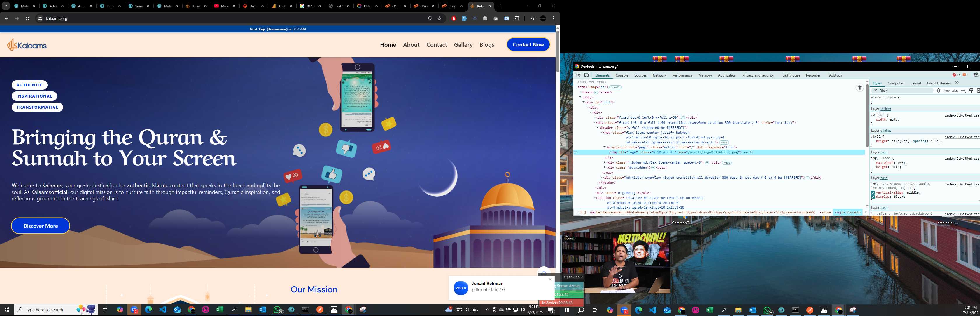Click the scroll badge on html element
The width and height of the screenshot is (980, 316).
click(615, 87)
